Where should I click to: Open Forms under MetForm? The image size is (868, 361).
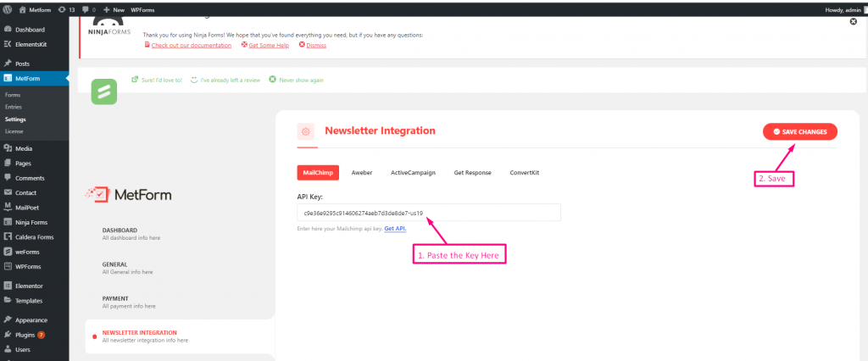(13, 95)
